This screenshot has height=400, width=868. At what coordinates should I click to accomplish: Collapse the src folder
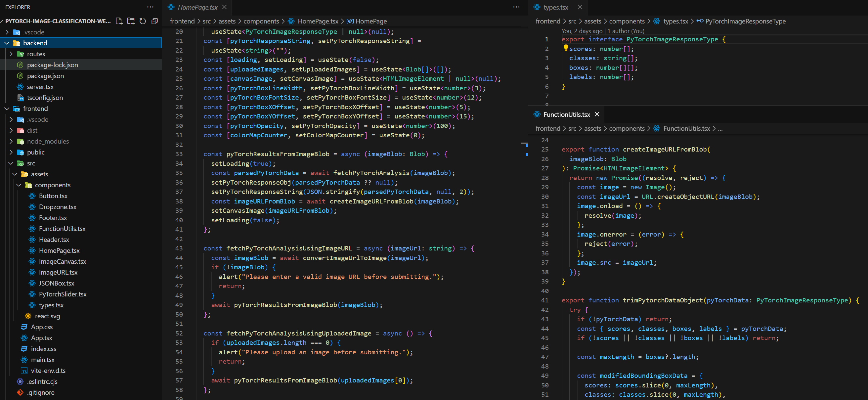(x=11, y=163)
